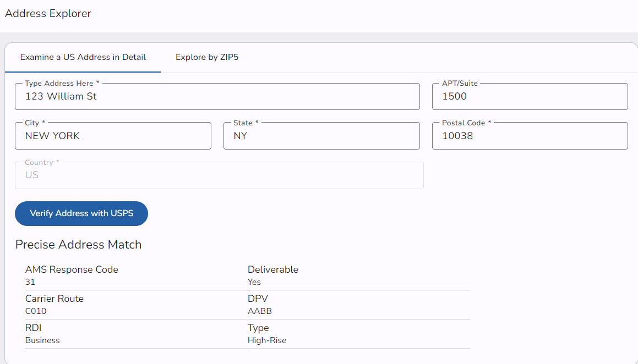This screenshot has width=638, height=364.
Task: Select the RDI value Business
Action: pyautogui.click(x=42, y=340)
